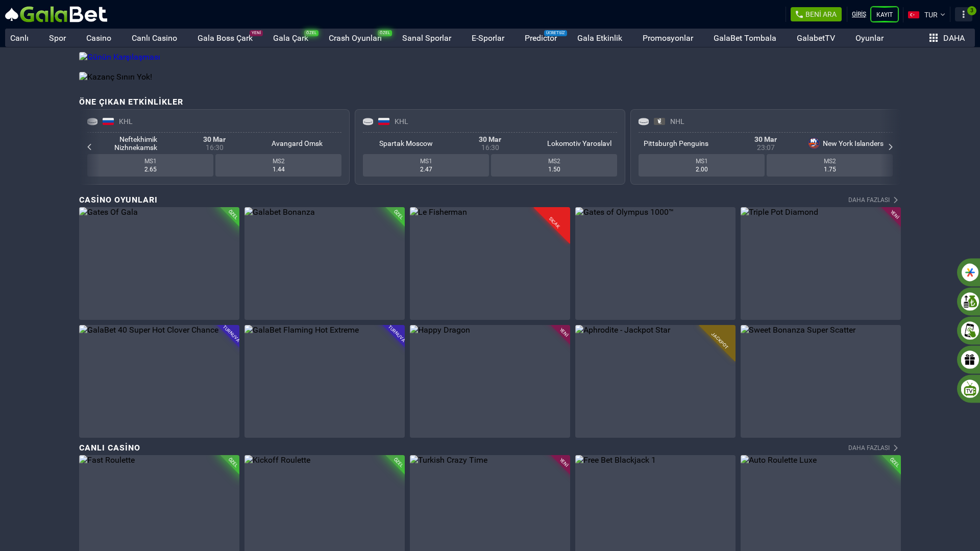Click the GİRİŞ login link
Screen dimensions: 980x551
coord(859,14)
